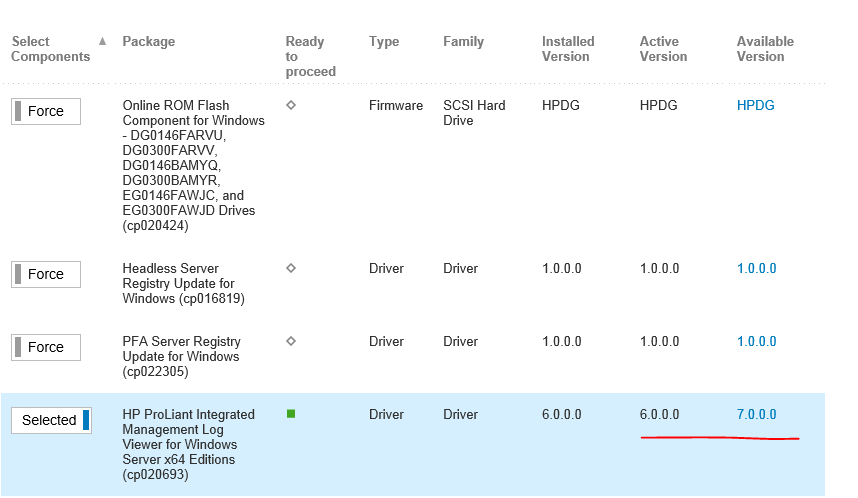Click Driver type cell in HP ProLiant row
This screenshot has height=498, width=858.
pos(386,414)
